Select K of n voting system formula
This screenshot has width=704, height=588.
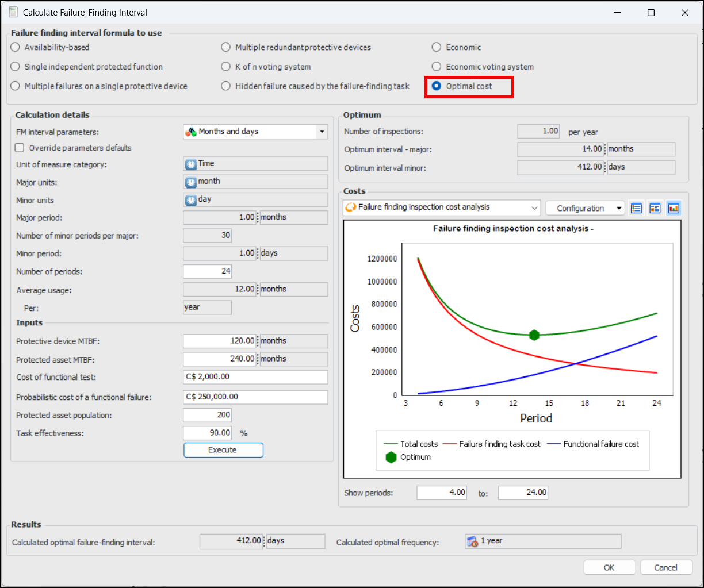click(226, 67)
